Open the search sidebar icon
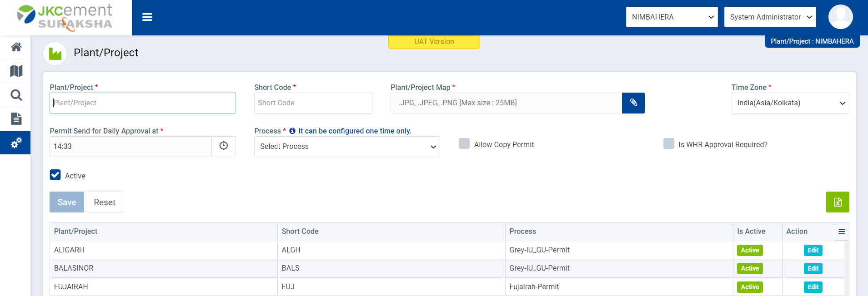The image size is (868, 296). coord(16,95)
